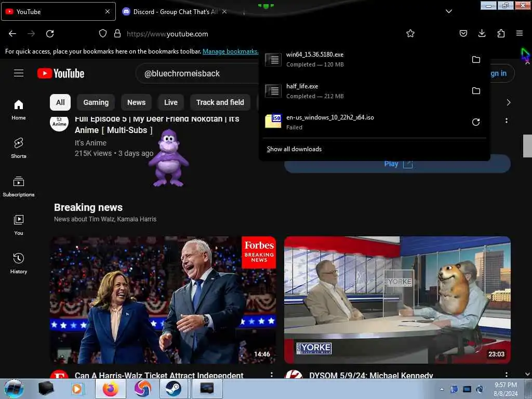Retry the failed windows iso download
Screen dimensions: 532x399
(x=476, y=122)
